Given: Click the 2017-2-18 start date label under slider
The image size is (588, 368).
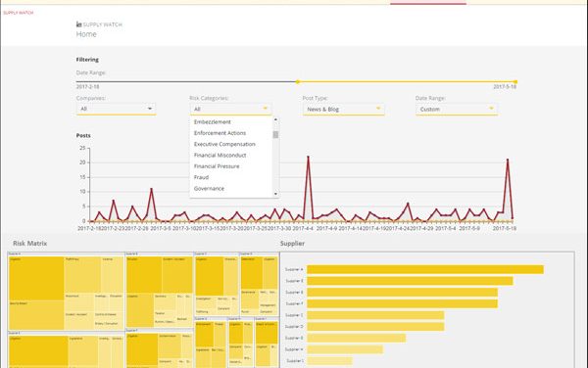Looking at the screenshot, I should click(88, 87).
